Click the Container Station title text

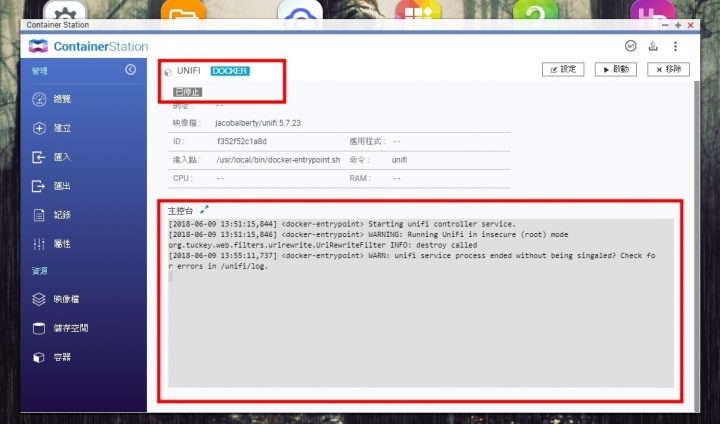(58, 25)
